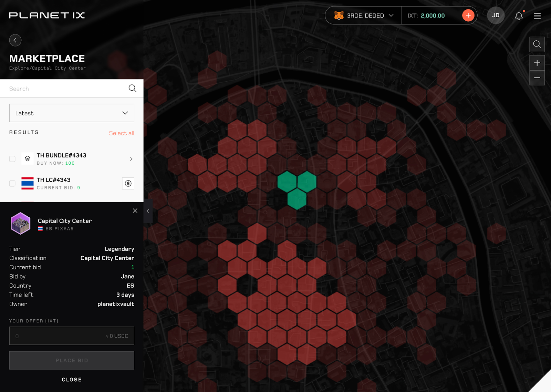
Task: Click the small flag beside ES PIX#A5
Action: 40,229
